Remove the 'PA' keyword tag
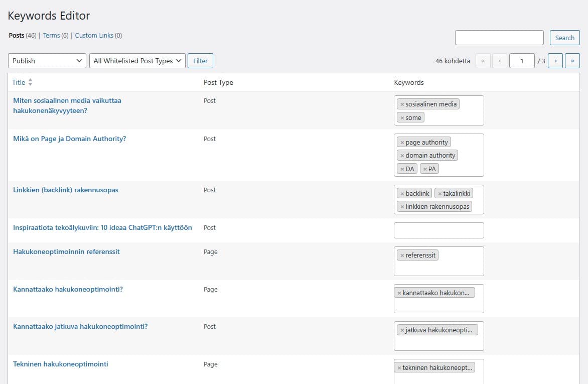588x384 pixels. 425,169
